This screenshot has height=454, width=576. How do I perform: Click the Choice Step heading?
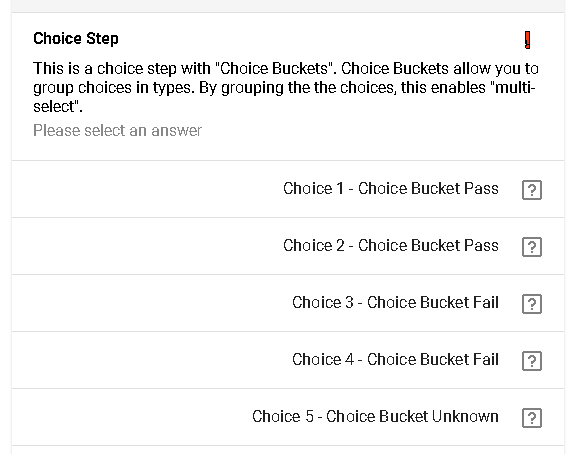[x=76, y=39]
